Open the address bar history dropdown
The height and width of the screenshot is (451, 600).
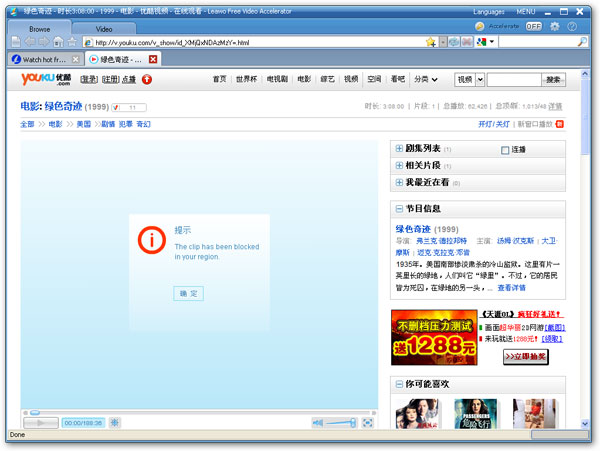tap(443, 42)
